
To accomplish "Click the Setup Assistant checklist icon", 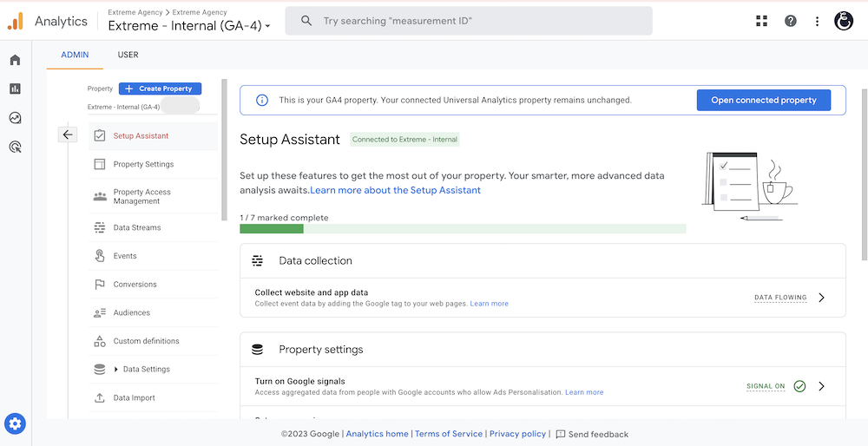I will 100,135.
